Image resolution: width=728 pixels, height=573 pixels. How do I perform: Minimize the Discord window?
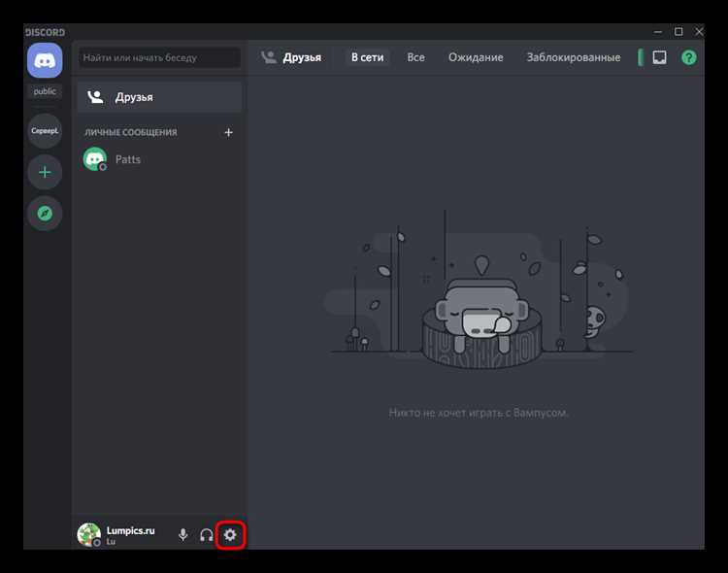[x=658, y=32]
